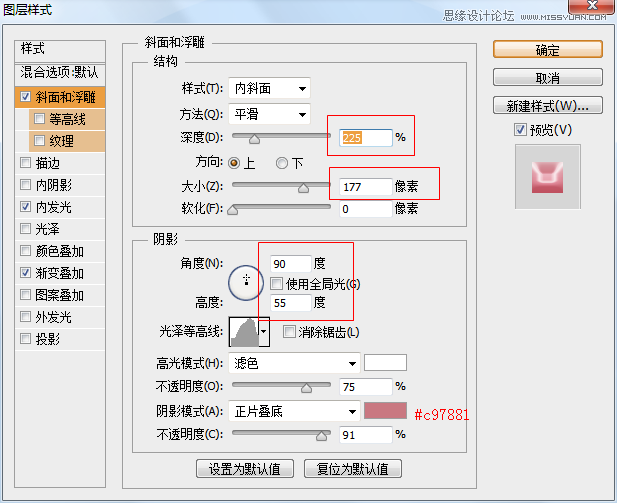Viewport: 617px width, 503px height.
Task: Enable the 颜色叠加 checkbox
Action: (25, 251)
